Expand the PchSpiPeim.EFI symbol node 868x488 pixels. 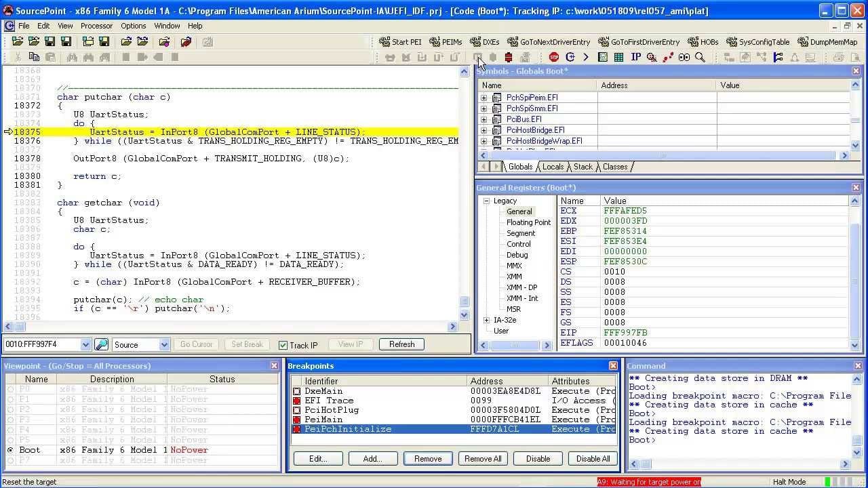[484, 98]
